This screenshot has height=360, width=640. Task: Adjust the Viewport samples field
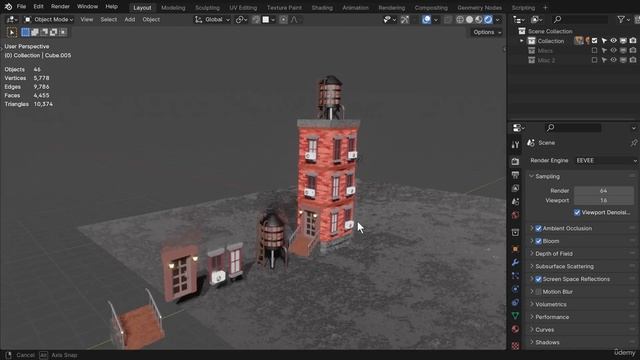604,200
